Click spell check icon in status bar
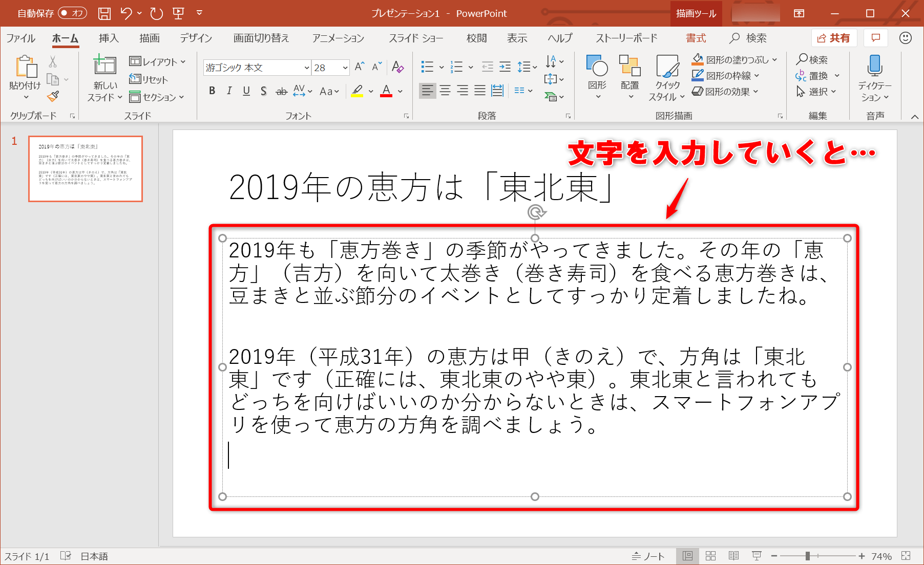 pos(66,556)
